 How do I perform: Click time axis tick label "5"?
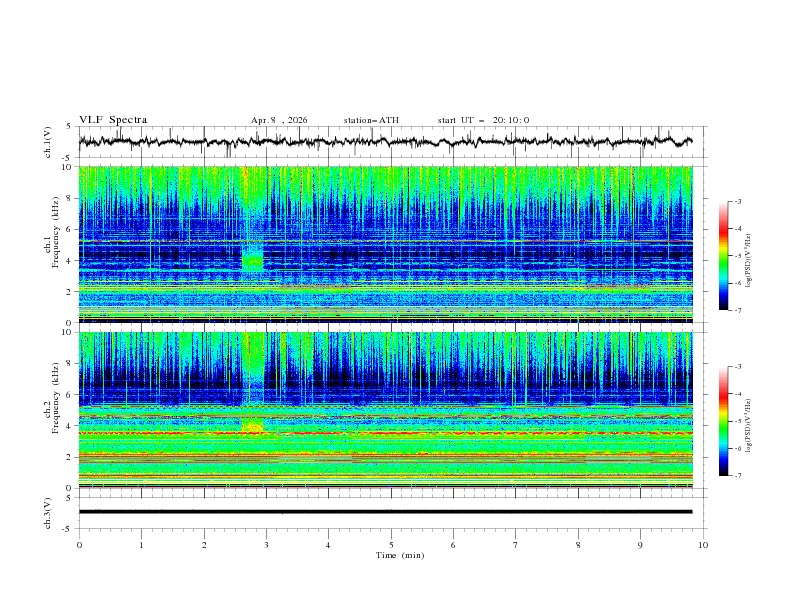391,545
